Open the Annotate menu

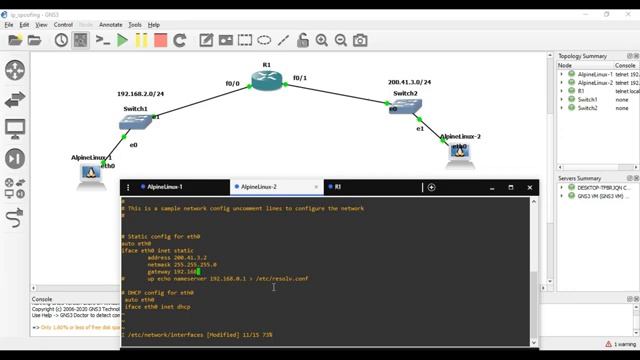point(111,25)
